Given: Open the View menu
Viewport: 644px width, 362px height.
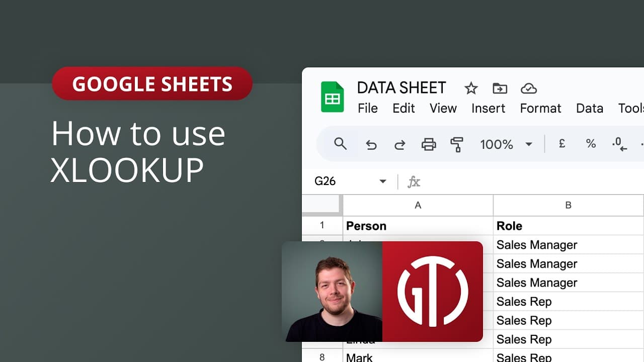Looking at the screenshot, I should [x=443, y=108].
